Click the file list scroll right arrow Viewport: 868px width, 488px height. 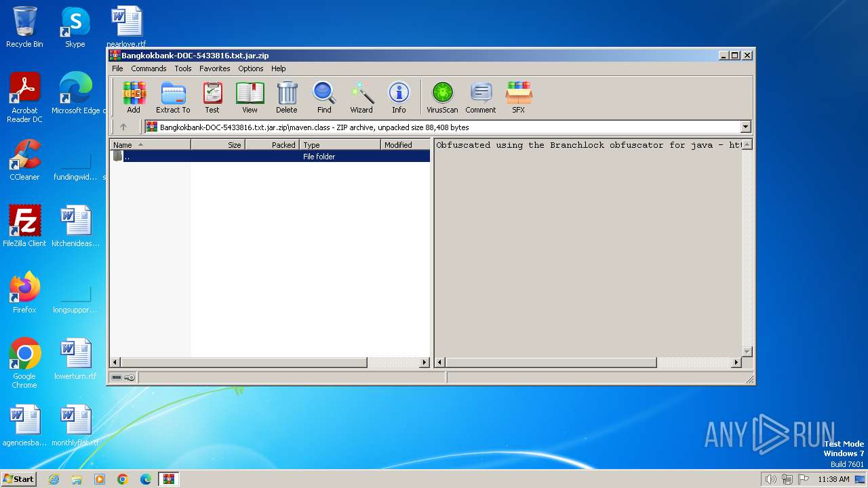(425, 363)
